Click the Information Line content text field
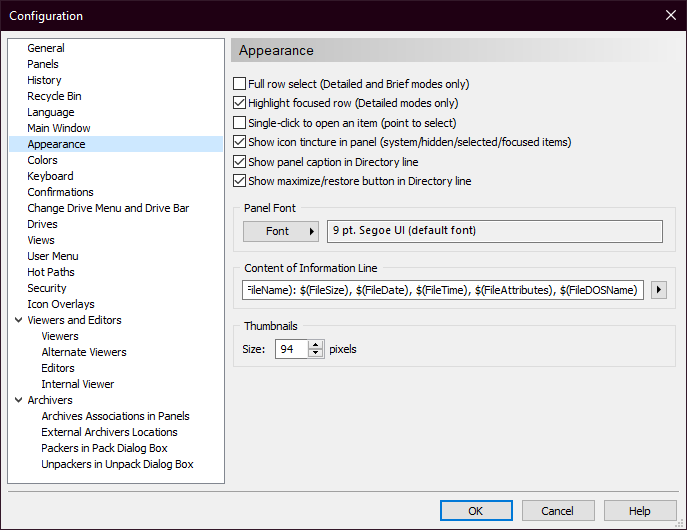Viewport: 687px width, 530px height. (x=443, y=290)
